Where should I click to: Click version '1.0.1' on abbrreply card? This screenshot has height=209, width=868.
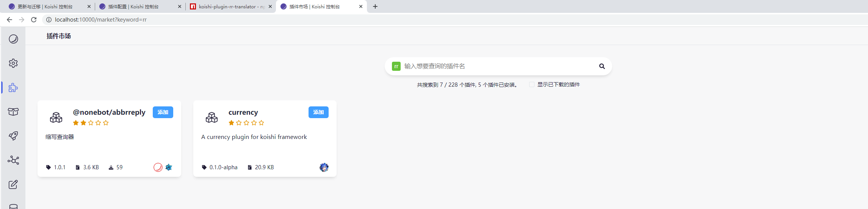tap(60, 167)
